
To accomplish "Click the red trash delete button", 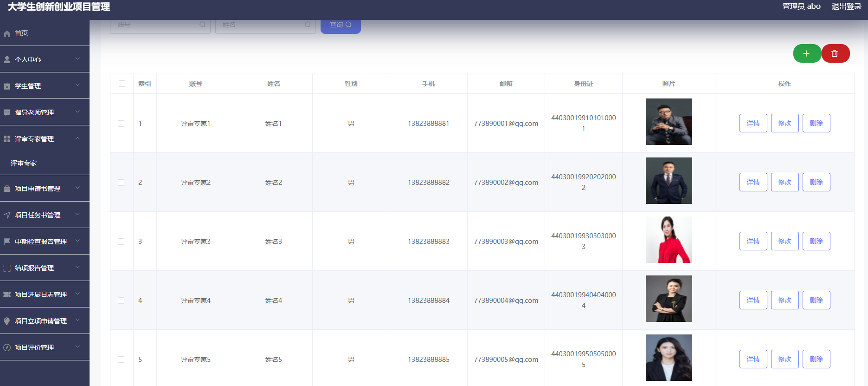I will [836, 53].
